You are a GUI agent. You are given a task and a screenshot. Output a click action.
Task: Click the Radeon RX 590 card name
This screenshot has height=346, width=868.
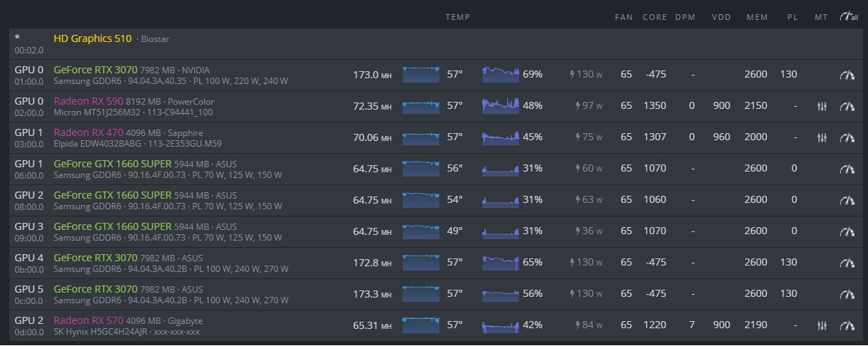tap(88, 101)
